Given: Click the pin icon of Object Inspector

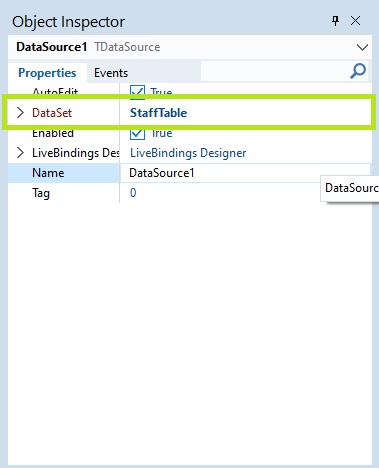Looking at the screenshot, I should 335,21.
